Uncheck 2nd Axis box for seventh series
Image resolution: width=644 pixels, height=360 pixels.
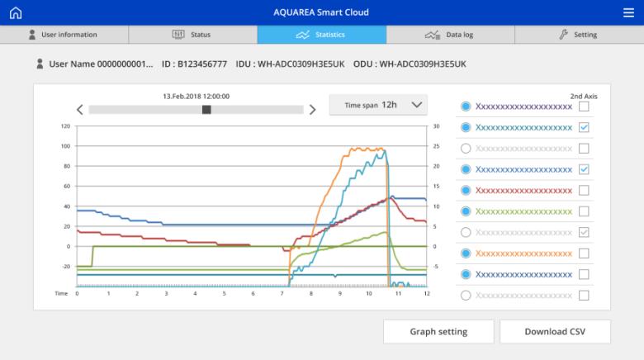tap(584, 233)
